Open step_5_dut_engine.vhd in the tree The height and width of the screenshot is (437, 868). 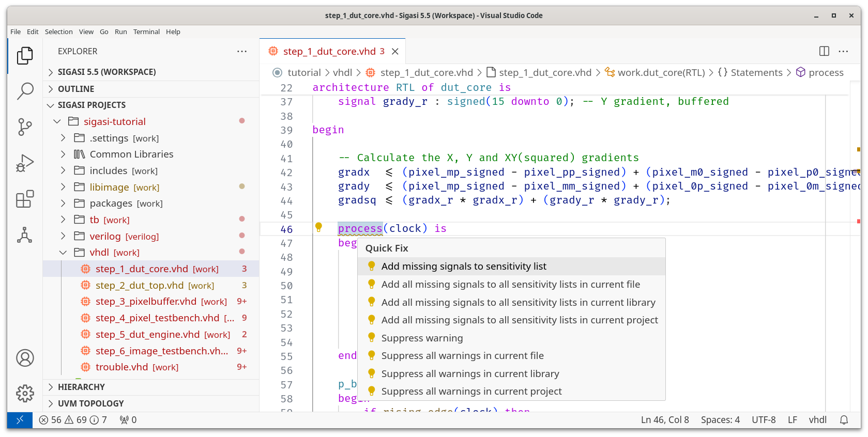(151, 335)
